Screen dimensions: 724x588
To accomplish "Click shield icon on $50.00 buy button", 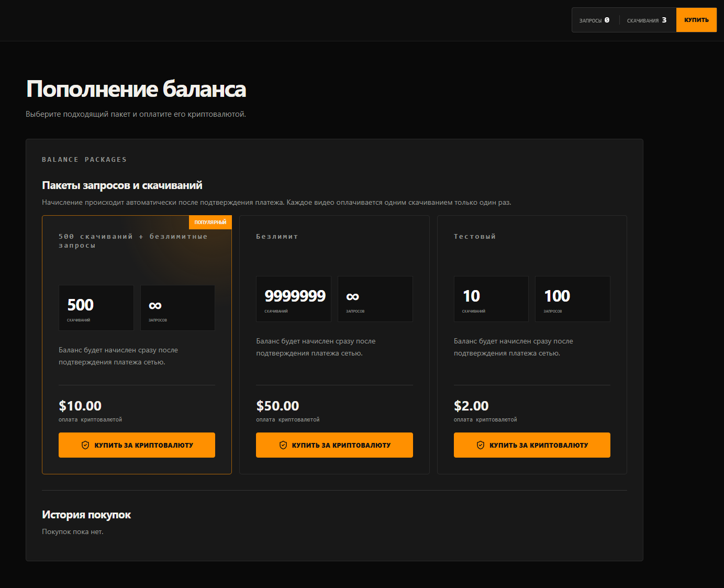I will (283, 445).
